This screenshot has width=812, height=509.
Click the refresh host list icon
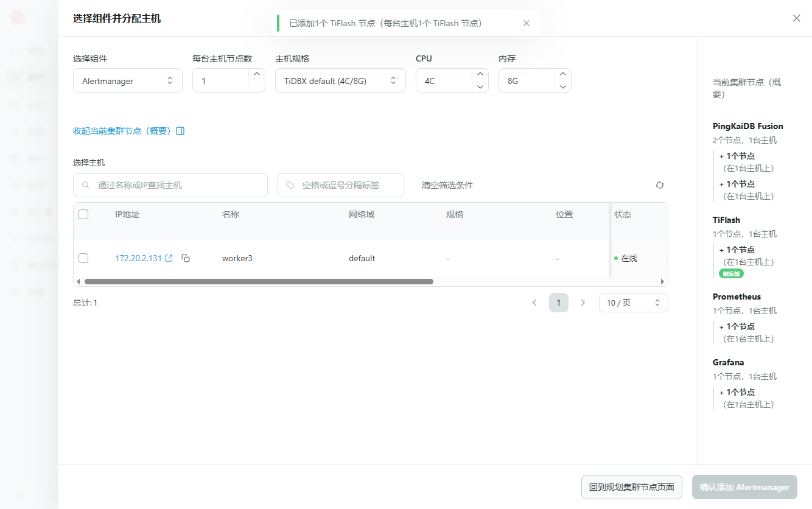pyautogui.click(x=659, y=185)
